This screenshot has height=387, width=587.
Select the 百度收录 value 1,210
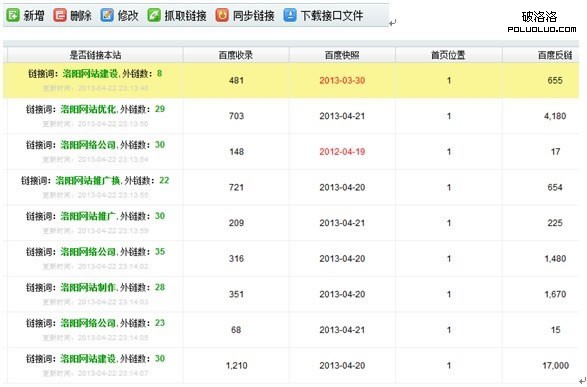236,366
